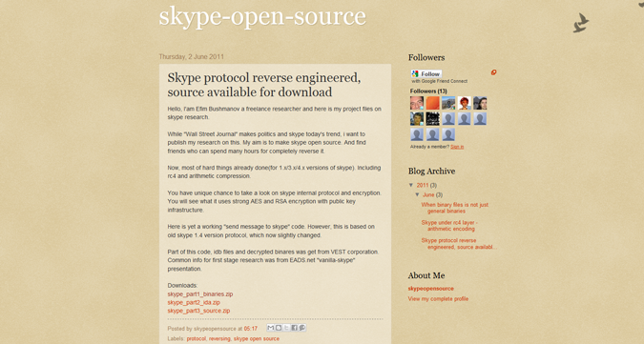Click the Follow button
This screenshot has height=344, width=644.
[x=426, y=73]
